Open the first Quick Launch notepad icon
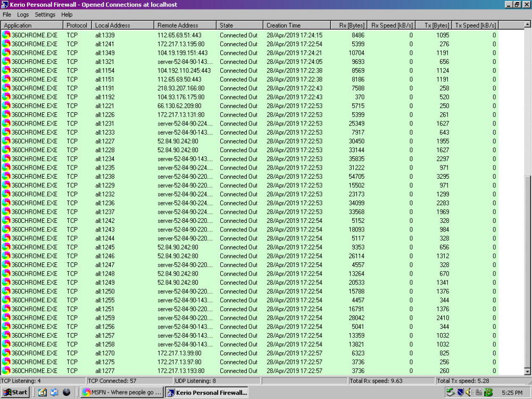This screenshot has width=532, height=399. click(43, 392)
